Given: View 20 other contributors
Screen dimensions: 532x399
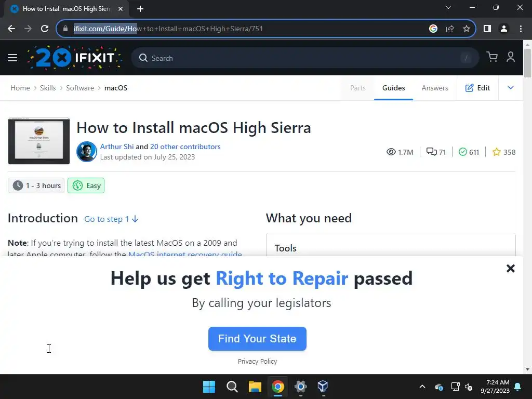Looking at the screenshot, I should 185,147.
